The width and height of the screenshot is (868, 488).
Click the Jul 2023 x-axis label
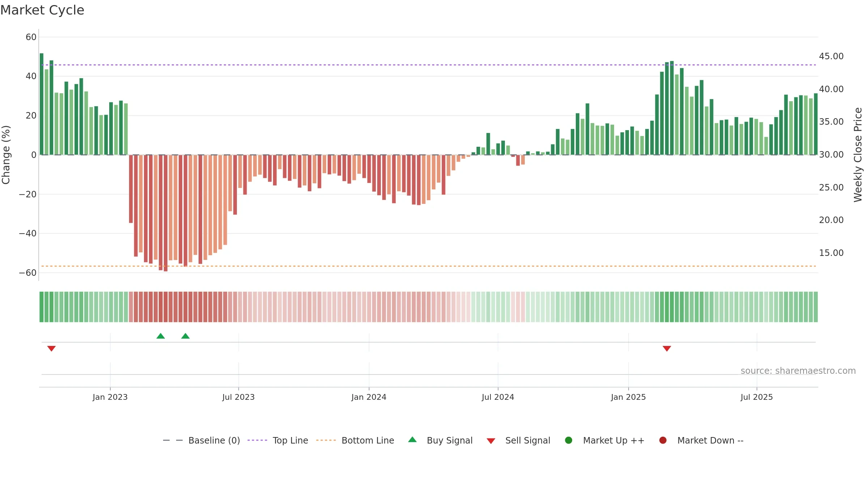point(238,397)
